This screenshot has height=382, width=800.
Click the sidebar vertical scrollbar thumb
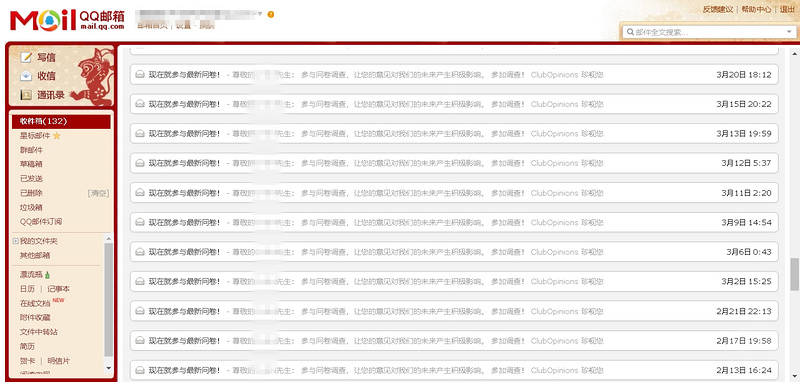(x=108, y=300)
